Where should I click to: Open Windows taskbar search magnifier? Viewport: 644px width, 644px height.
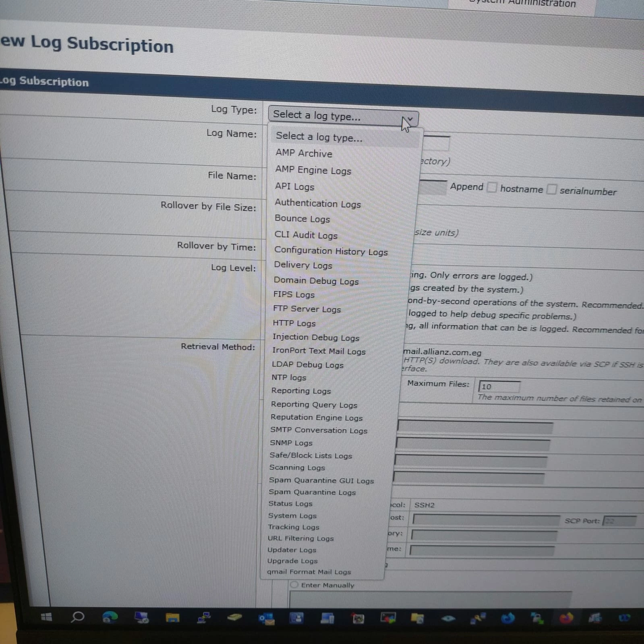pyautogui.click(x=77, y=617)
